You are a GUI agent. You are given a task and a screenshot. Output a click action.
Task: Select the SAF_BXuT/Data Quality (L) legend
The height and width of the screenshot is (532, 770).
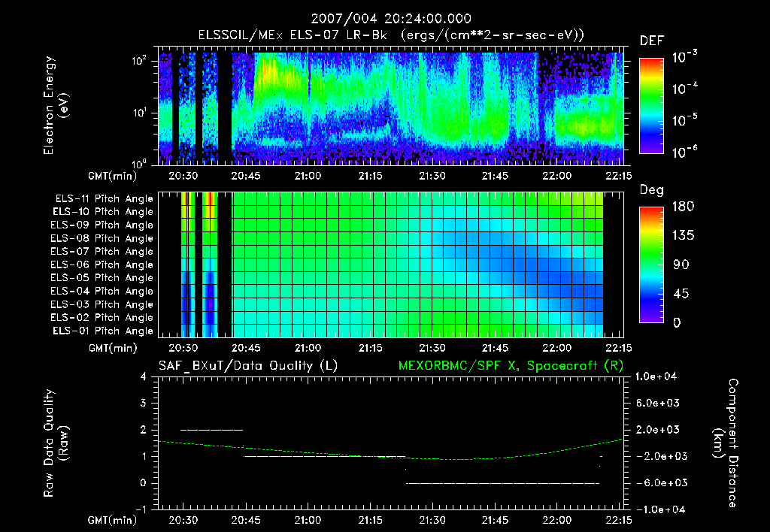point(248,366)
